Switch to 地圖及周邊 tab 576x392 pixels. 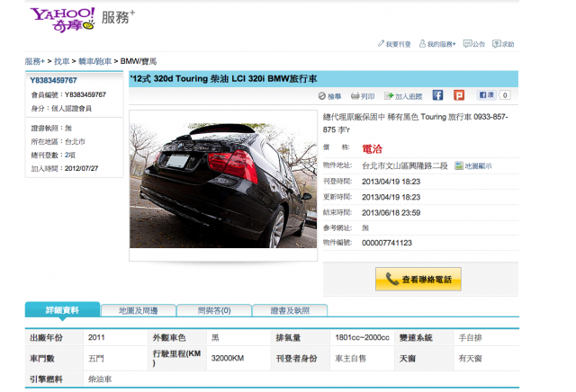click(x=138, y=310)
